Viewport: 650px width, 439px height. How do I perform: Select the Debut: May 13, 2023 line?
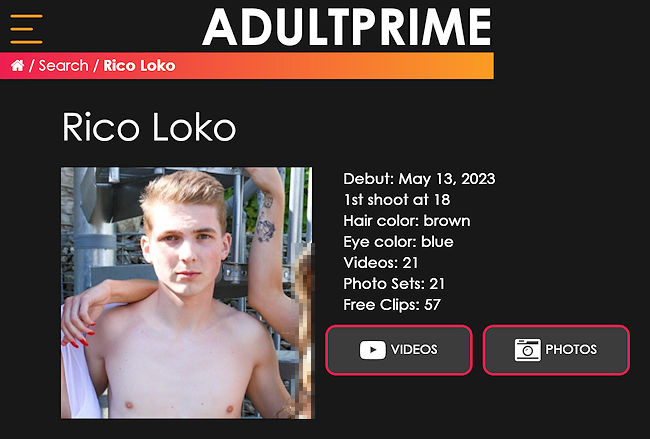[x=419, y=179]
